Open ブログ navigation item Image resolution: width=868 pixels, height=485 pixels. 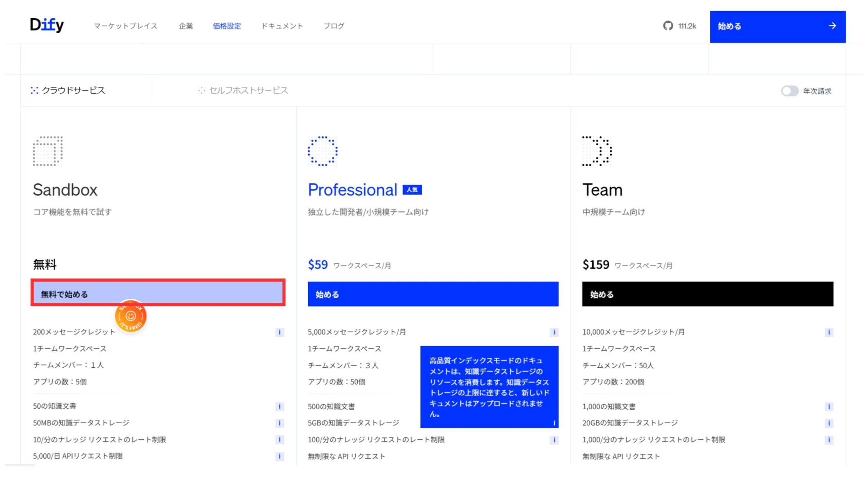click(334, 26)
